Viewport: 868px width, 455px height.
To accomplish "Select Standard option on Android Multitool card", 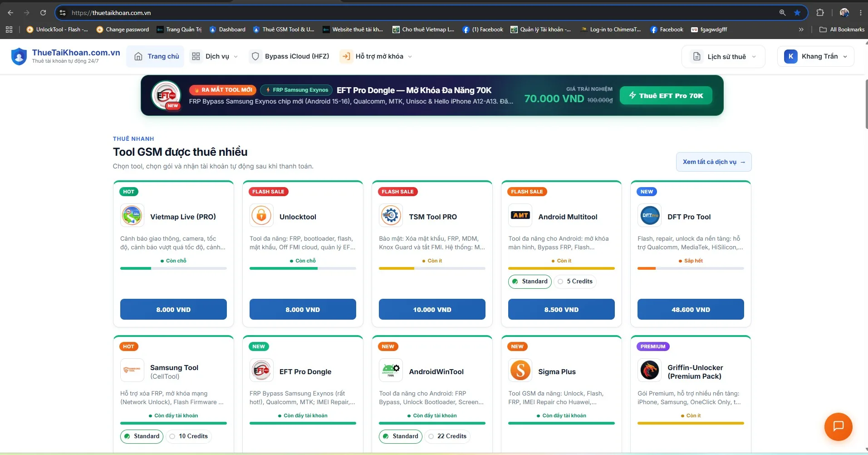I will [x=530, y=282].
